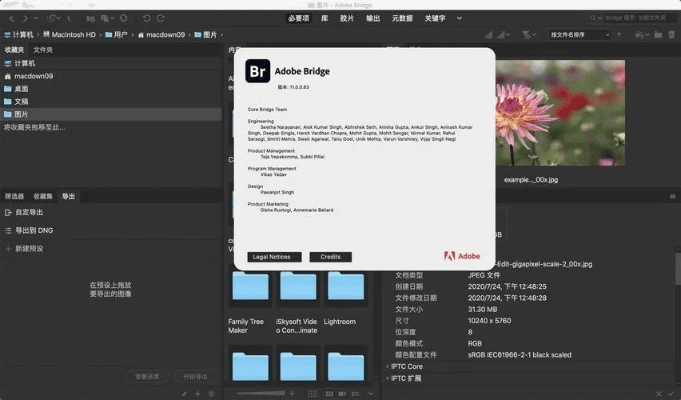Click the Back navigation arrow in toolbar
This screenshot has width=681, height=400.
[x=10, y=17]
